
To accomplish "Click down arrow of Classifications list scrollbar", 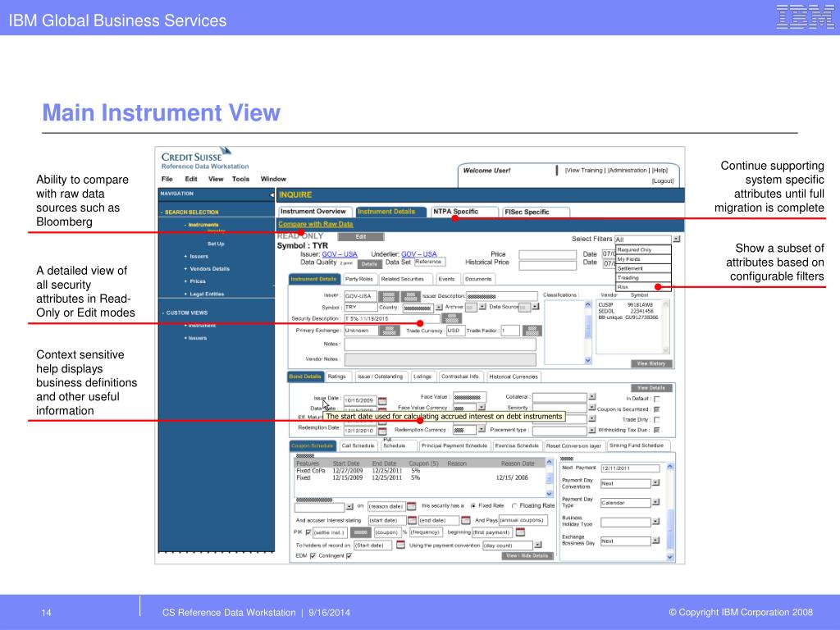I will pos(587,361).
